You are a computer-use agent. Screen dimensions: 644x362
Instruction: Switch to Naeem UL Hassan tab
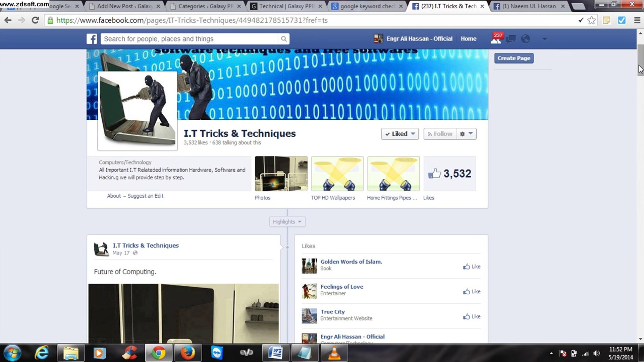[528, 6]
